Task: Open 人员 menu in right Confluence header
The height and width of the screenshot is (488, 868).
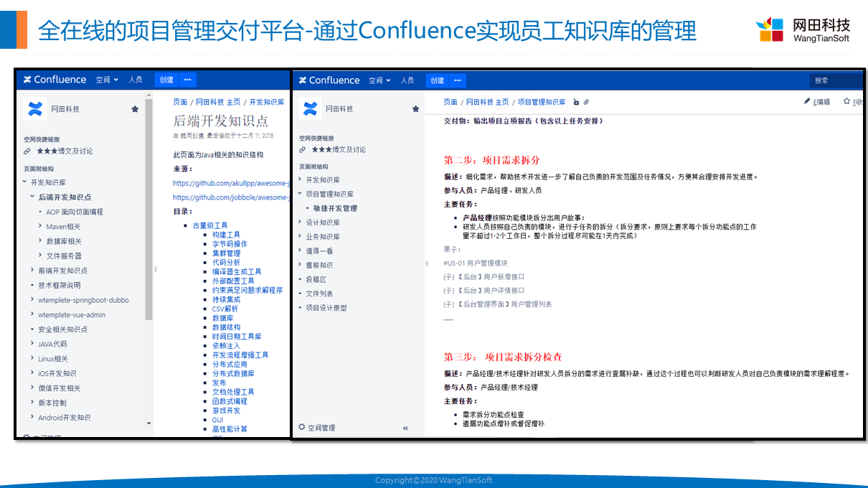Action: pos(407,80)
